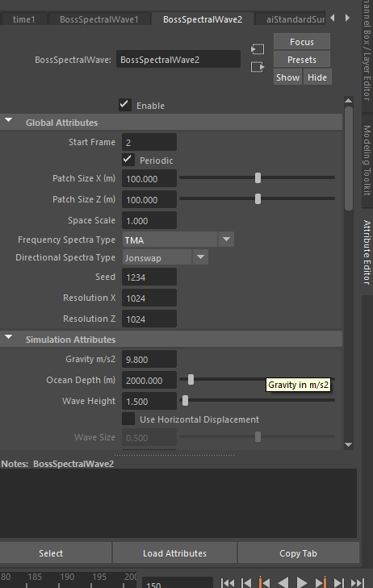Step forward to next keyframe
Viewport: 373px width, 588px height.
point(320,582)
